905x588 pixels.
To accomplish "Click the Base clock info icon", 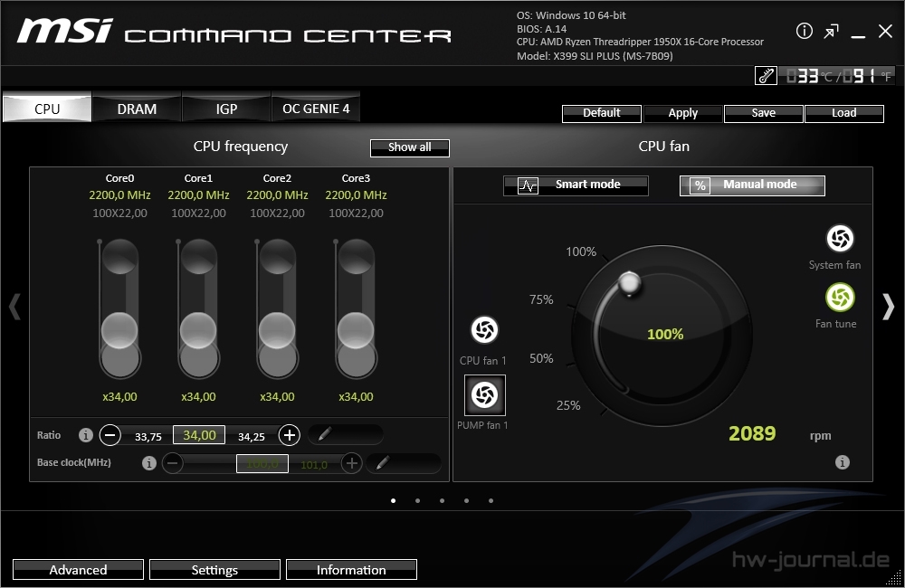I will pyautogui.click(x=149, y=463).
